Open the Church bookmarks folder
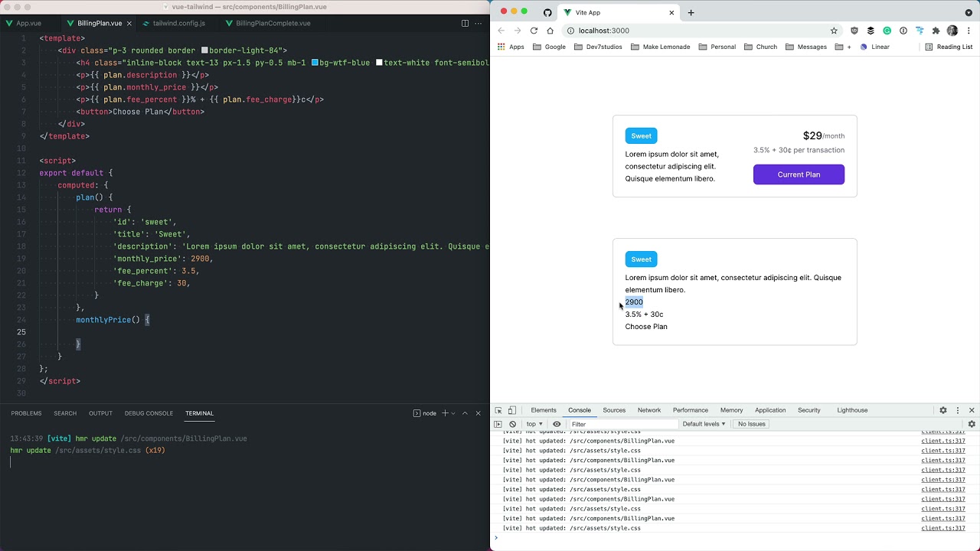Image resolution: width=980 pixels, height=551 pixels. pyautogui.click(x=760, y=47)
